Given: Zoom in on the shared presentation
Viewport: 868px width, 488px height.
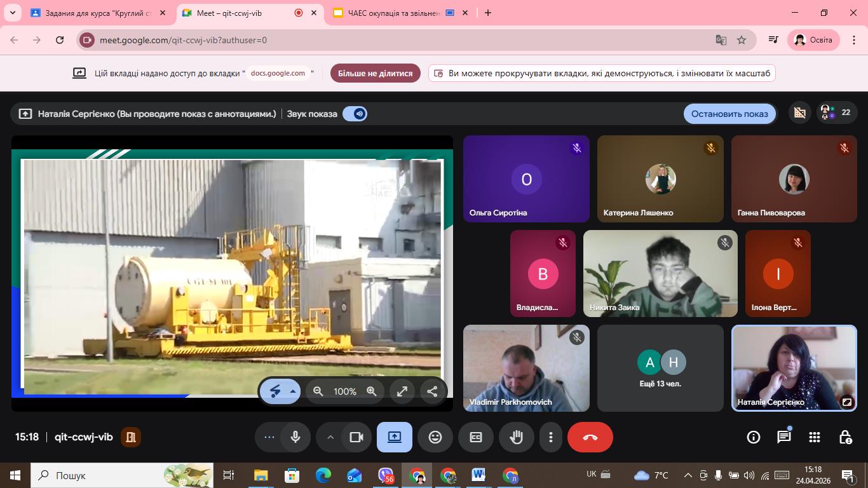Looking at the screenshot, I should pos(372,391).
